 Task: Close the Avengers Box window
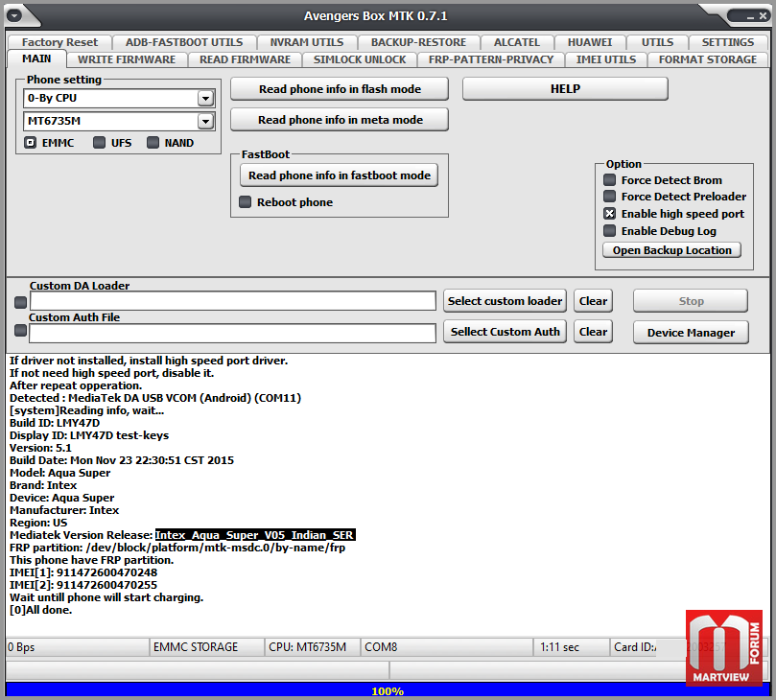764,16
